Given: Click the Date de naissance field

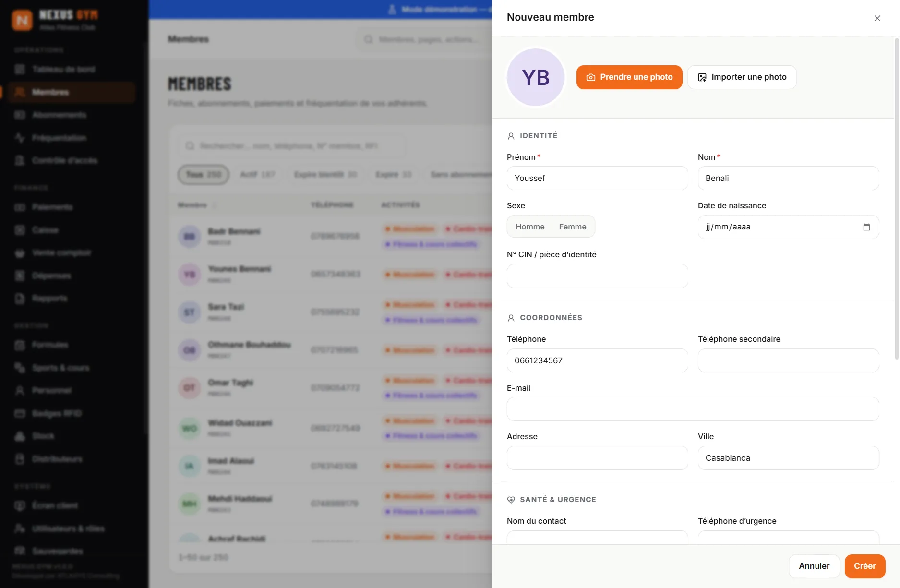Looking at the screenshot, I should pyautogui.click(x=788, y=227).
